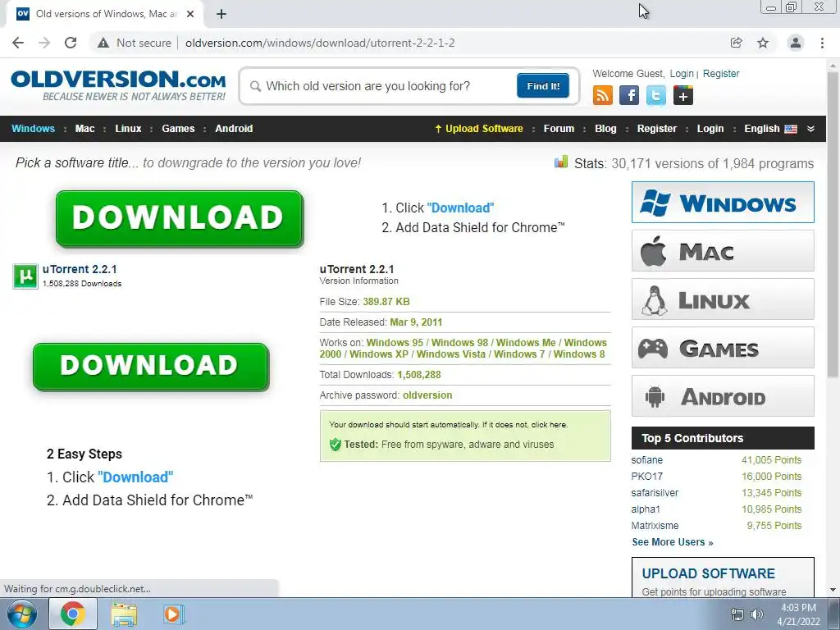Bookmark this page with the star icon
Viewport: 840px width, 630px height.
pos(763,43)
